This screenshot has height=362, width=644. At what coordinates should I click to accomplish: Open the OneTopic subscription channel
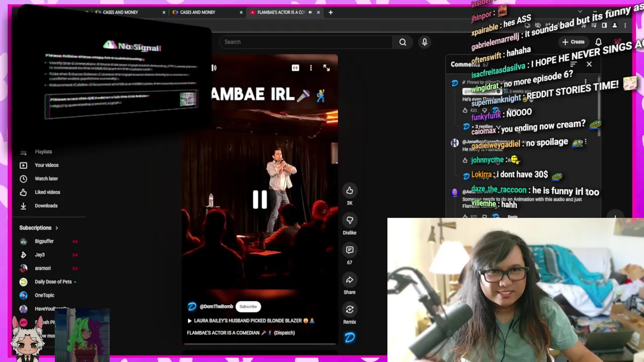pyautogui.click(x=44, y=296)
